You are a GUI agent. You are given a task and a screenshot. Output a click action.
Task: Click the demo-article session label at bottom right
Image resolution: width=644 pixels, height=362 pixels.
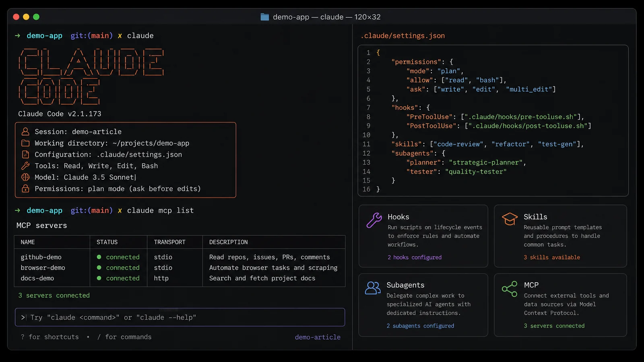click(x=318, y=337)
